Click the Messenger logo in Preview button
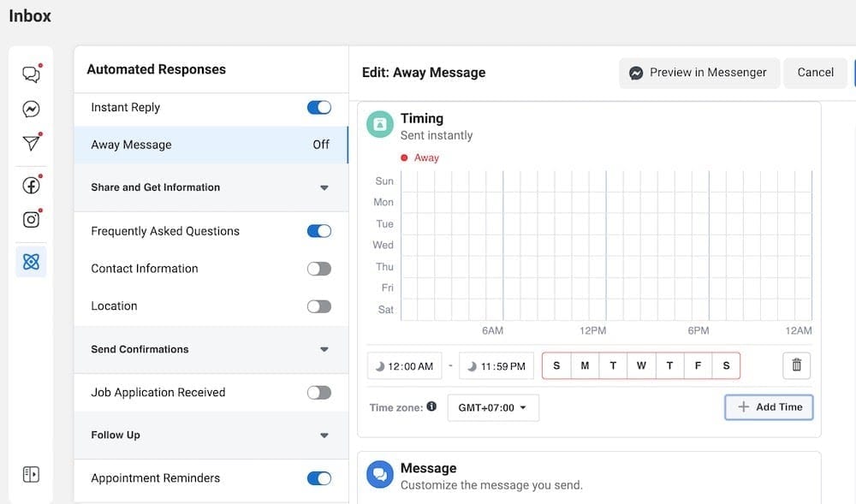856x504 pixels. (x=636, y=73)
